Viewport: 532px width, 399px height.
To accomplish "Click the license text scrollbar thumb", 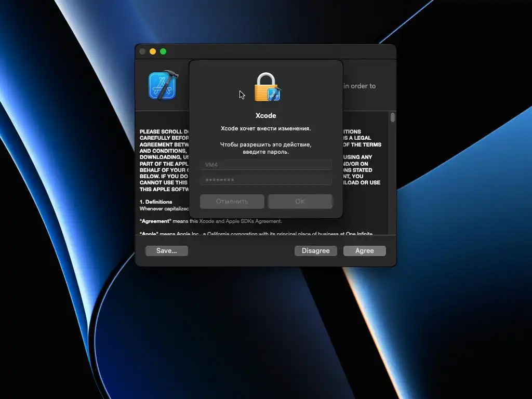I will 393,117.
